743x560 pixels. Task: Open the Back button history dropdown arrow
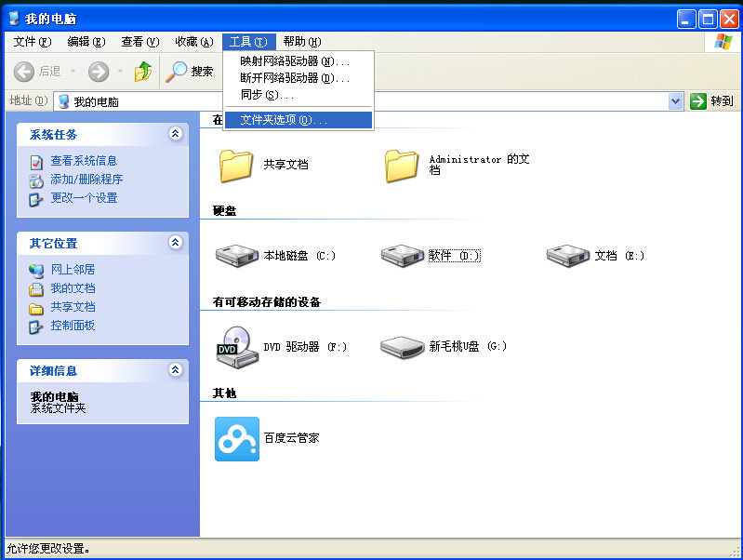pos(73,72)
